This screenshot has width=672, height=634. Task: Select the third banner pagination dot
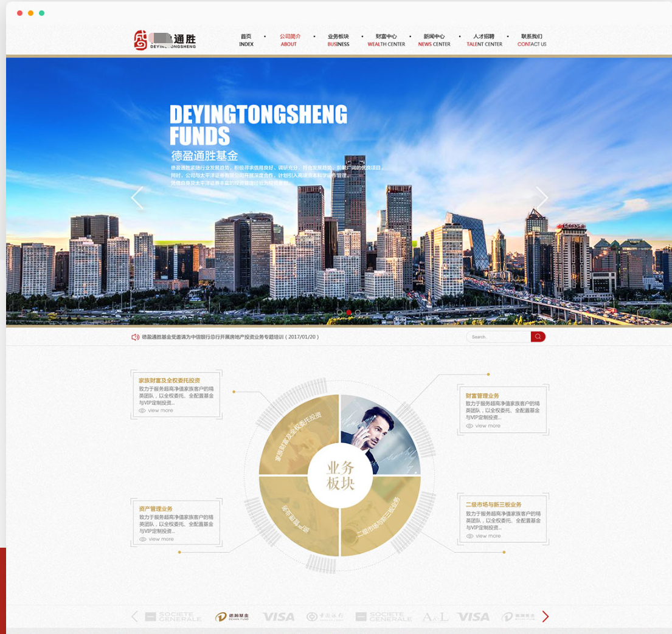pyautogui.click(x=358, y=312)
